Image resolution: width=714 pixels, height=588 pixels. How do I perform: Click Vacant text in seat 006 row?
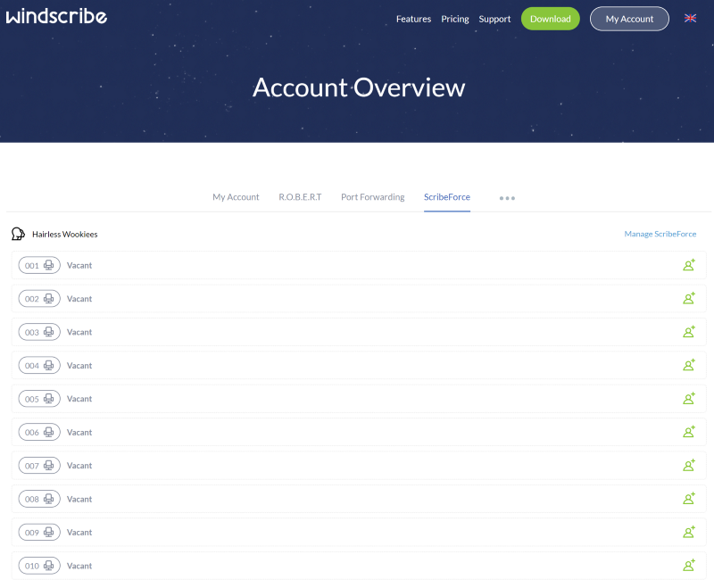(x=79, y=432)
